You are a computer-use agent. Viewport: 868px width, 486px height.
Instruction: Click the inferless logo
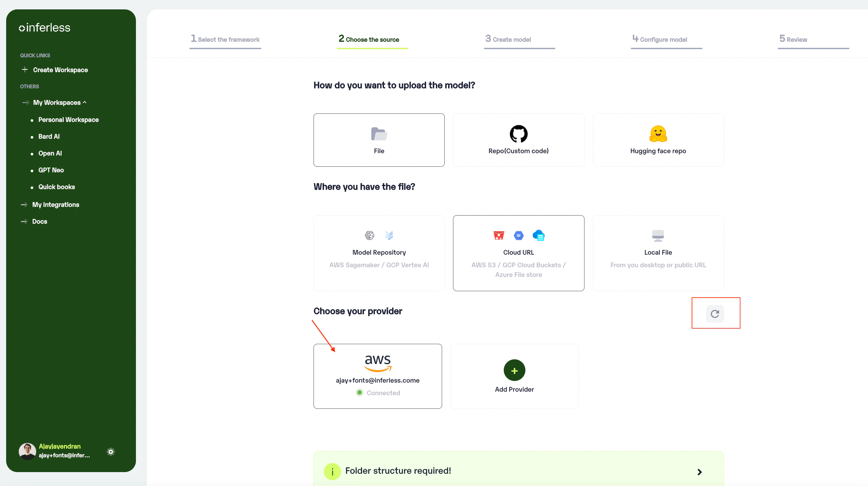pos(45,27)
